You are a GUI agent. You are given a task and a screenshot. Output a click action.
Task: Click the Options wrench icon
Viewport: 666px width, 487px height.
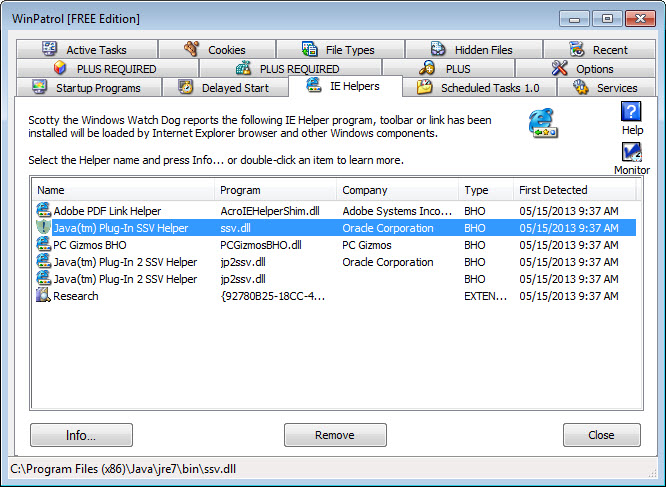tap(559, 68)
